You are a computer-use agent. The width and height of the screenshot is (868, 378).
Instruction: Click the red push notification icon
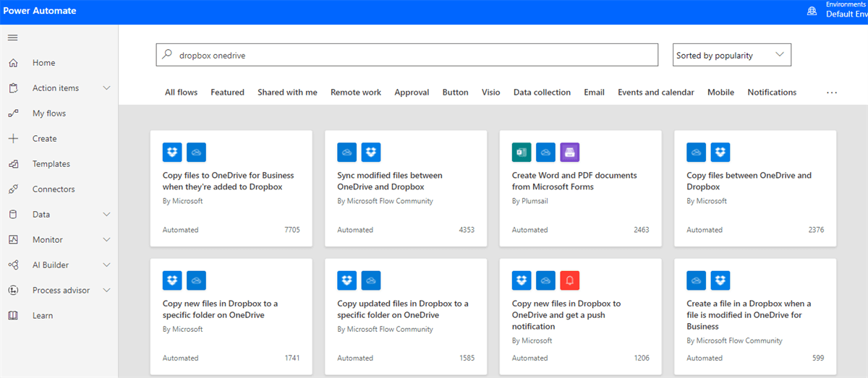570,280
